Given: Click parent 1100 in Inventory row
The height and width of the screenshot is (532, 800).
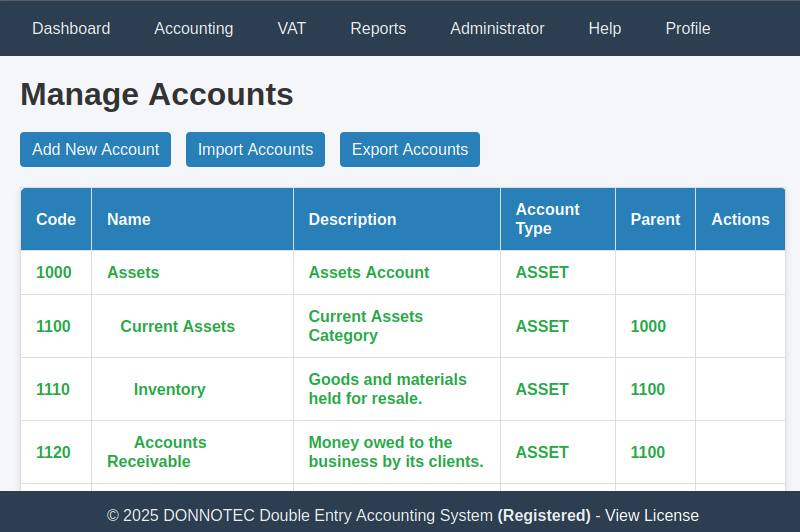Looking at the screenshot, I should click(x=648, y=389).
